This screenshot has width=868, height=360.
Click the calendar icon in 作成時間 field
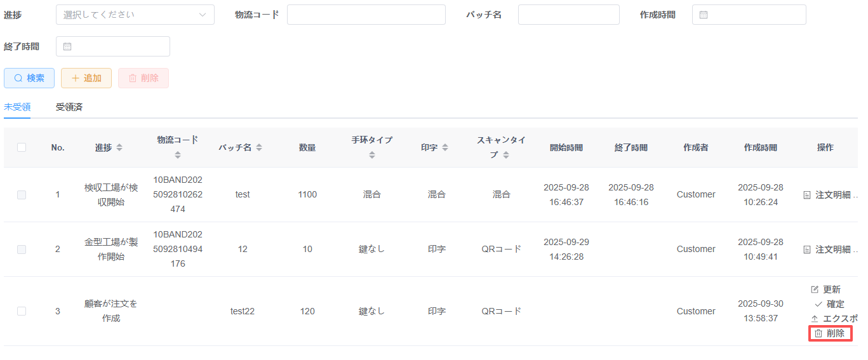click(704, 15)
